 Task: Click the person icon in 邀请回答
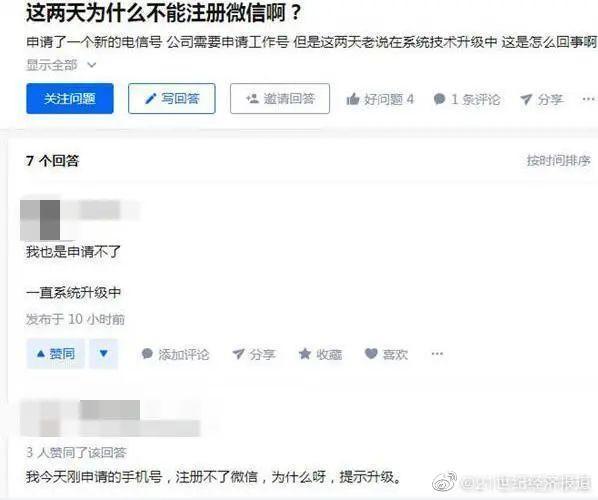[252, 98]
